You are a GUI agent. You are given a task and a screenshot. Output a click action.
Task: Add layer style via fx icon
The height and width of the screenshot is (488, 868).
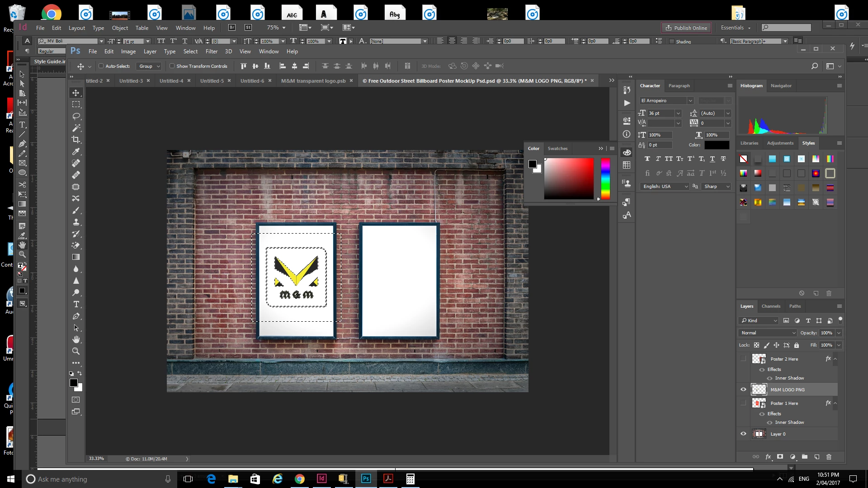tap(768, 457)
